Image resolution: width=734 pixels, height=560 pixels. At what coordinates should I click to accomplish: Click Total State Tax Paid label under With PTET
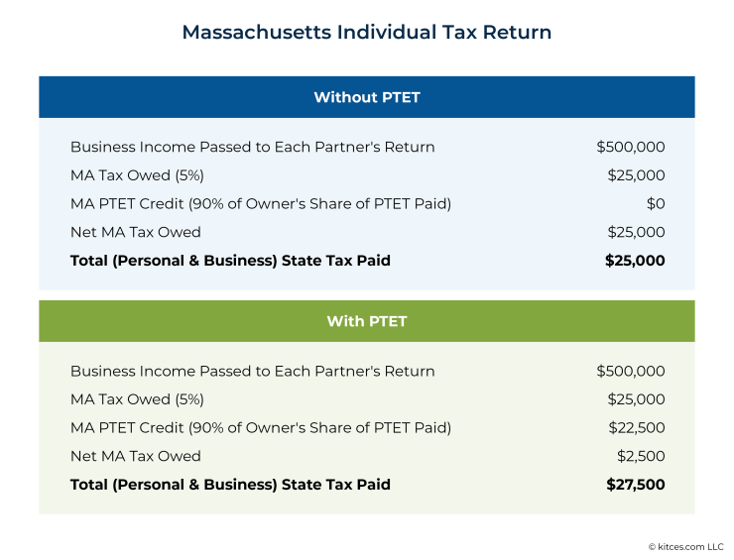click(230, 485)
